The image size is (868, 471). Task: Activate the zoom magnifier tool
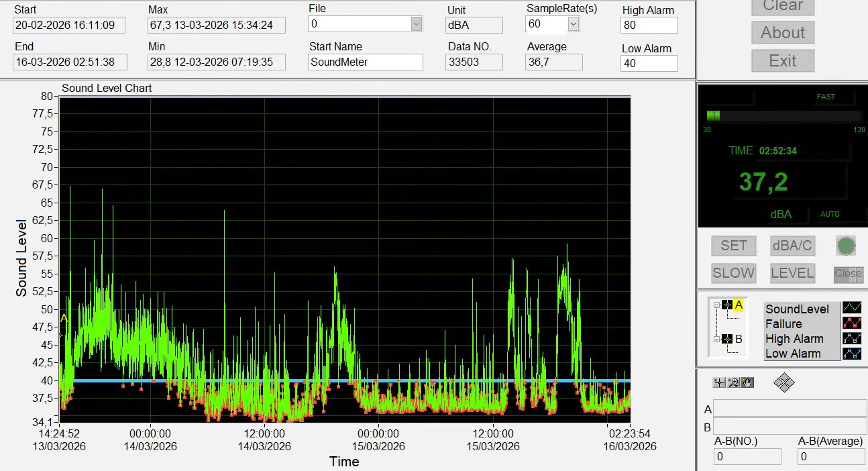coord(733,382)
